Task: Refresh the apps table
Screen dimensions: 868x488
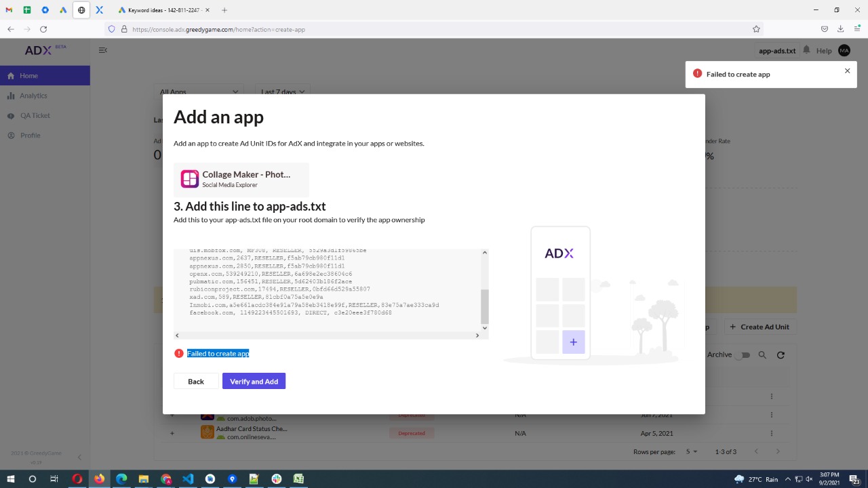Action: coord(781,355)
